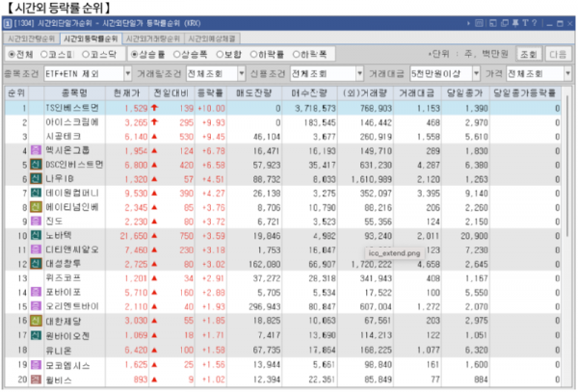
Task: Pin the window with the pushpin icon
Action: pyautogui.click(x=515, y=23)
